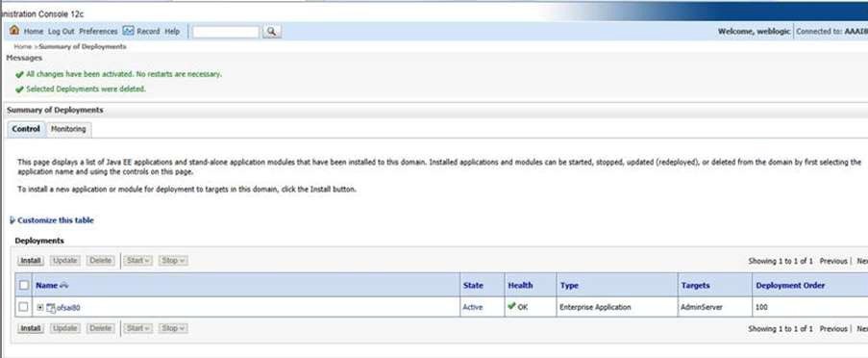Click into the toolbar search text field
This screenshot has height=358, width=868.
[x=226, y=32]
